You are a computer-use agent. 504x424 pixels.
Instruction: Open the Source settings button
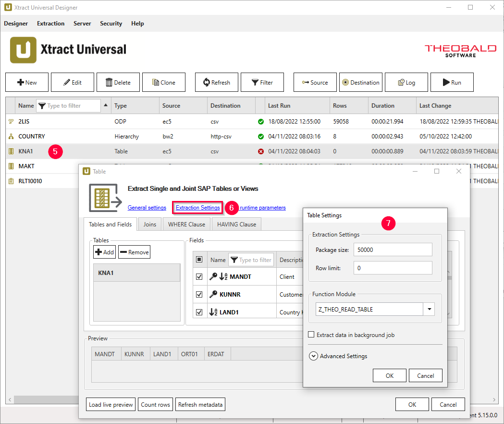pyautogui.click(x=315, y=82)
